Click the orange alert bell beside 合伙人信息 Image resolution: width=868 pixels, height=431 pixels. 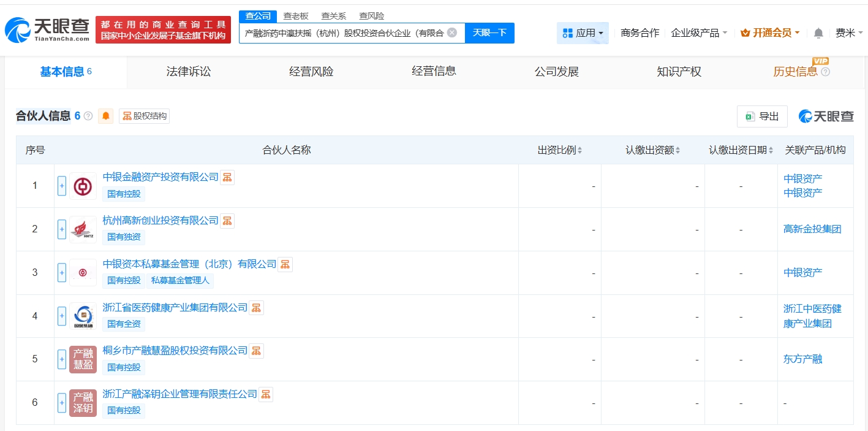106,116
